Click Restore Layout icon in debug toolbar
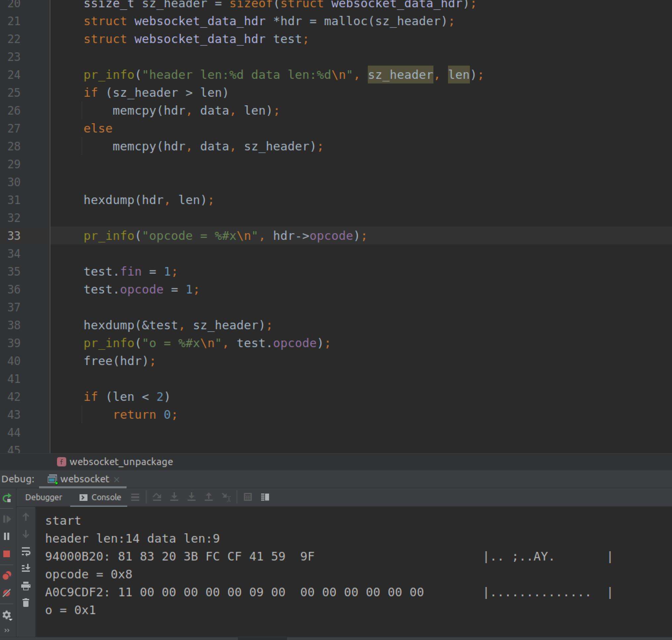This screenshot has width=672, height=640. (265, 498)
